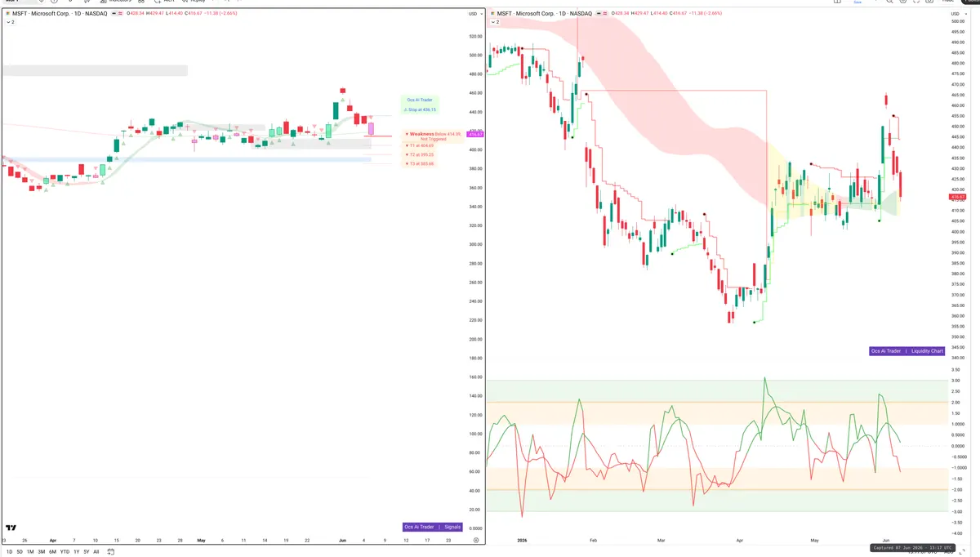
Task: Expand the '2' indicators legend in left chart
Action: click(x=10, y=22)
